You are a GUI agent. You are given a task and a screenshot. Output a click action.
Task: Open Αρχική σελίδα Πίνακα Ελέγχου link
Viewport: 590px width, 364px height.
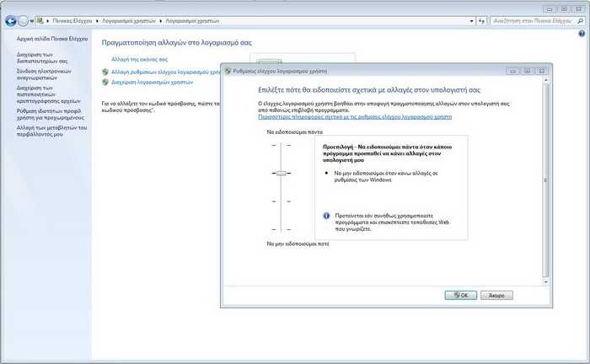click(x=52, y=39)
